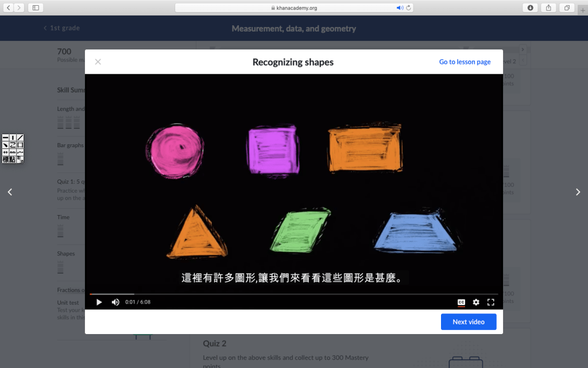Reload the page in Safari
588x368 pixels.
tap(408, 8)
